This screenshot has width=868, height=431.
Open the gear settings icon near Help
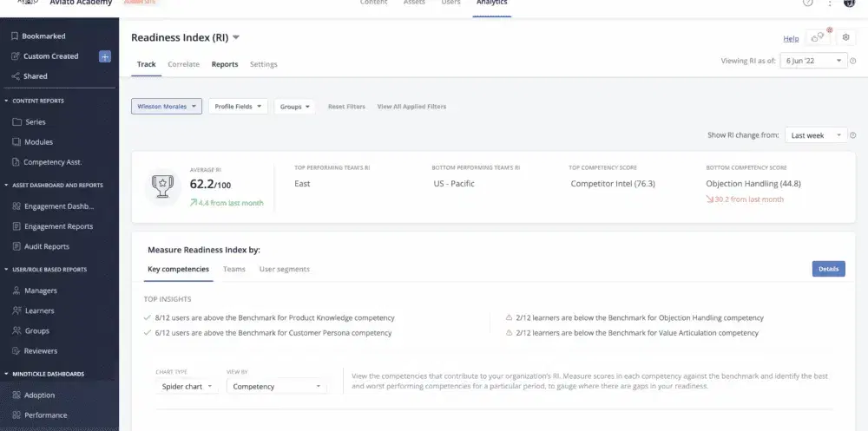[845, 37]
